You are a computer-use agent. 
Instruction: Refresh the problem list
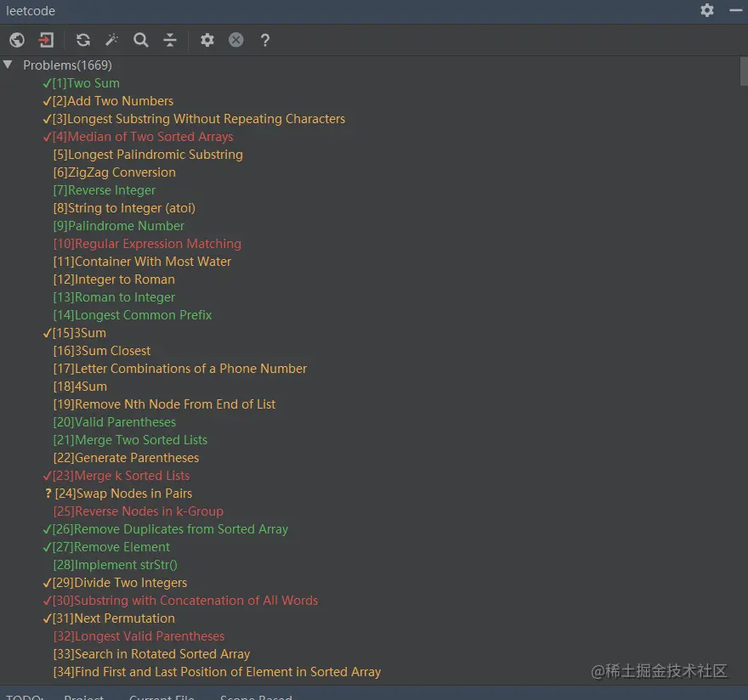(83, 40)
